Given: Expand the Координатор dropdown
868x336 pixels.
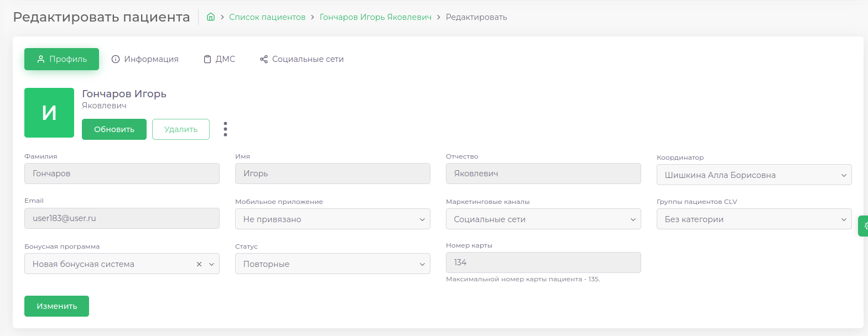Looking at the screenshot, I should point(753,175).
